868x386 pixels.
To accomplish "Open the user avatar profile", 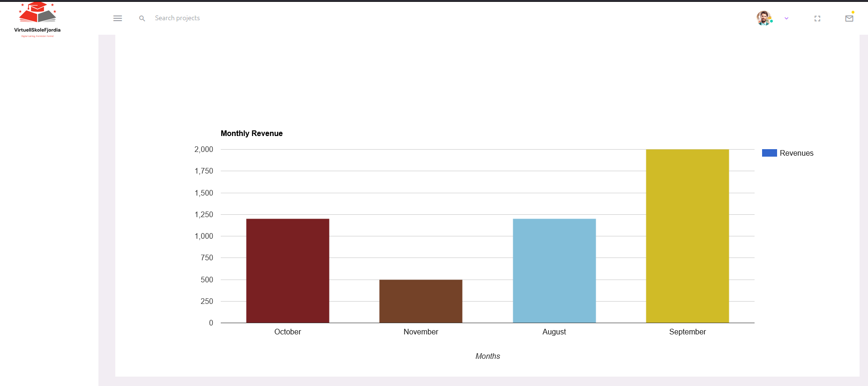I will (x=764, y=18).
